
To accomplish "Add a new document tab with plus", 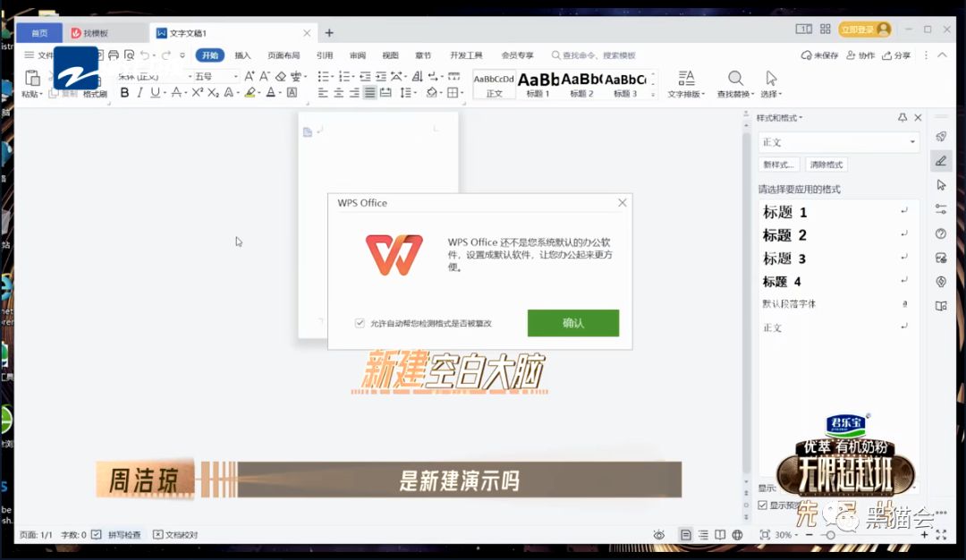I will (329, 33).
